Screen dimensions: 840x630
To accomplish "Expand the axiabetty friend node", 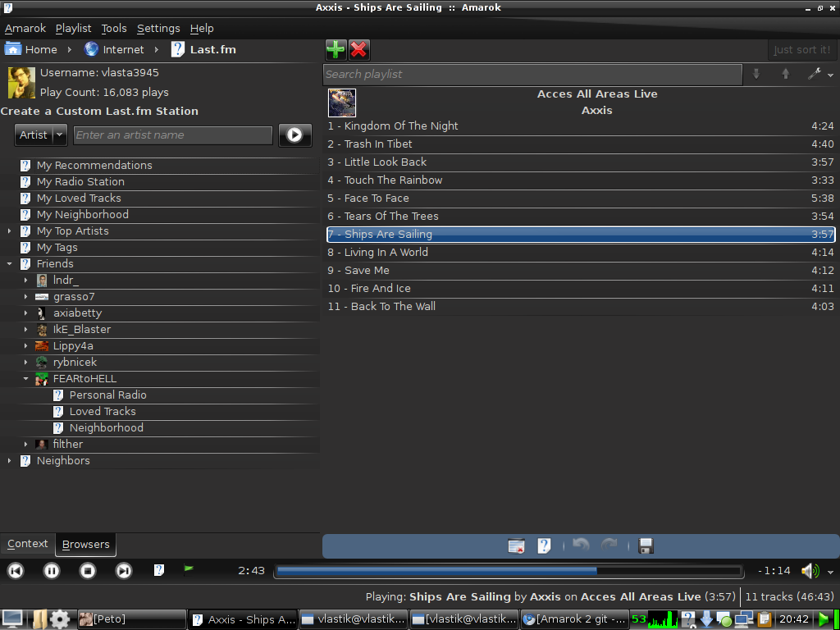I will (x=25, y=313).
